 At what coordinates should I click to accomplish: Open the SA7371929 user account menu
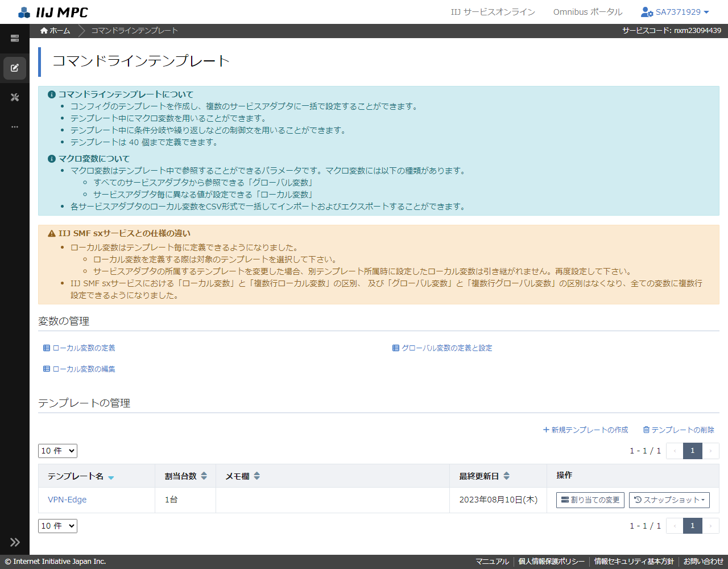tap(675, 12)
